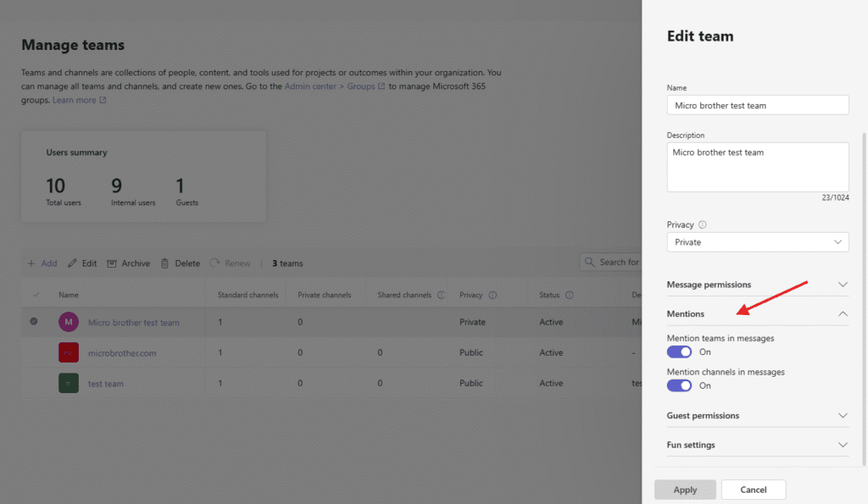Screen dimensions: 868x504
Task: Click the Add plus icon in toolbar
Action: 31,263
